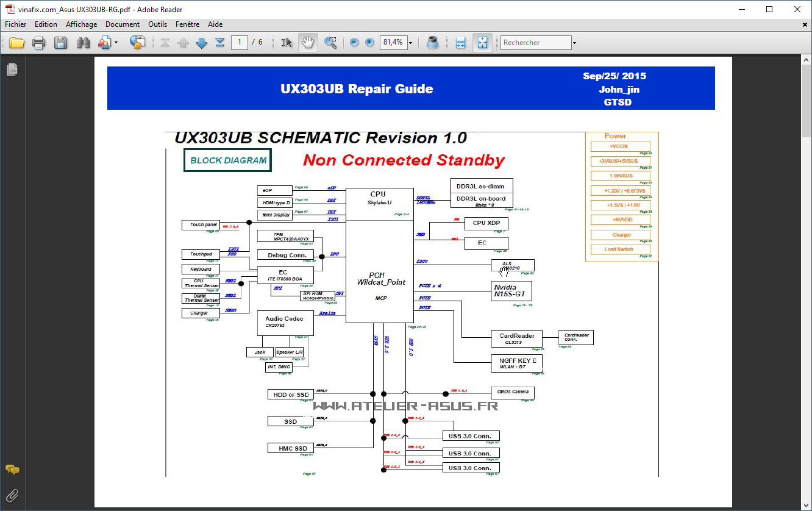Show the Pages thumbnails panel

pos(12,70)
